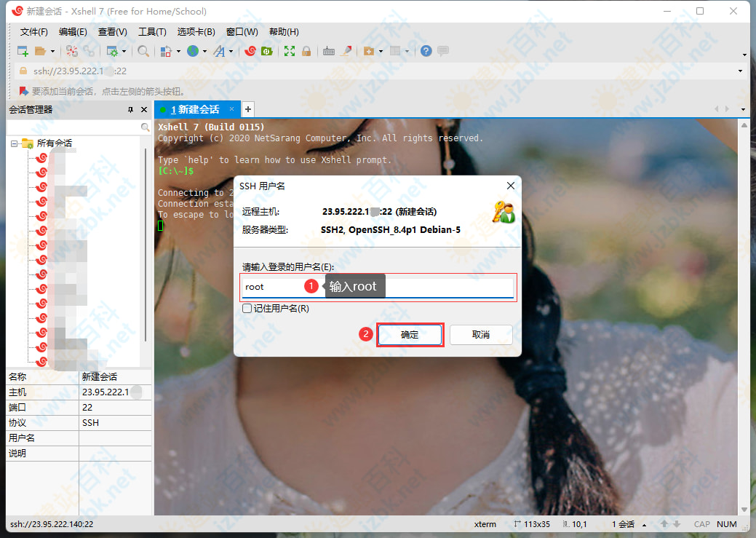Expand the address bar history dropdown
Screen dimensions: 756x538
[741, 71]
